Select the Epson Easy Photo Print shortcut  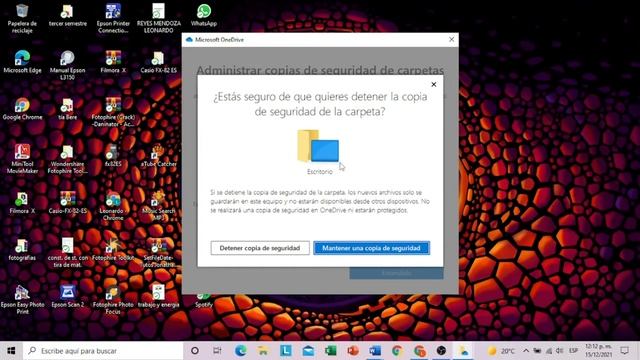click(22, 300)
